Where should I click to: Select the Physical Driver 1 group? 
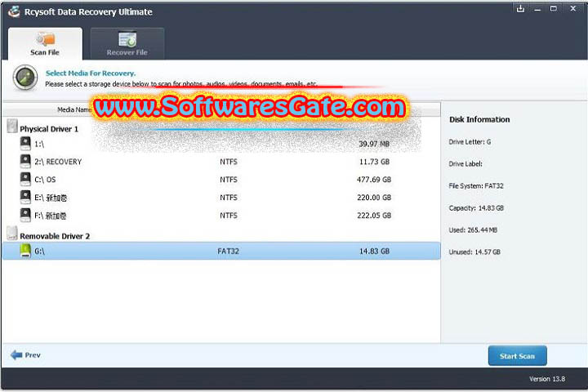tap(49, 129)
